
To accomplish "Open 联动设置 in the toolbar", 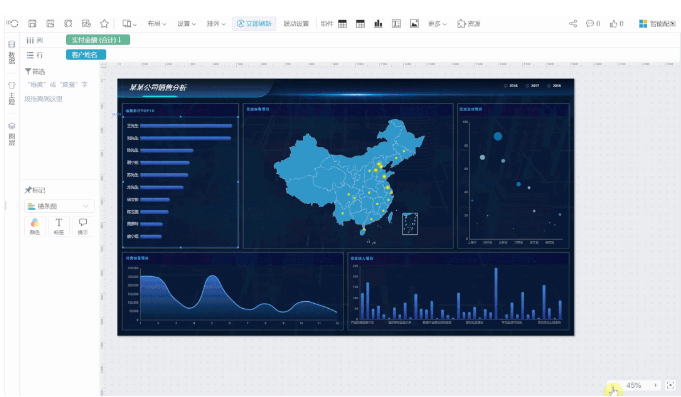I will (296, 23).
